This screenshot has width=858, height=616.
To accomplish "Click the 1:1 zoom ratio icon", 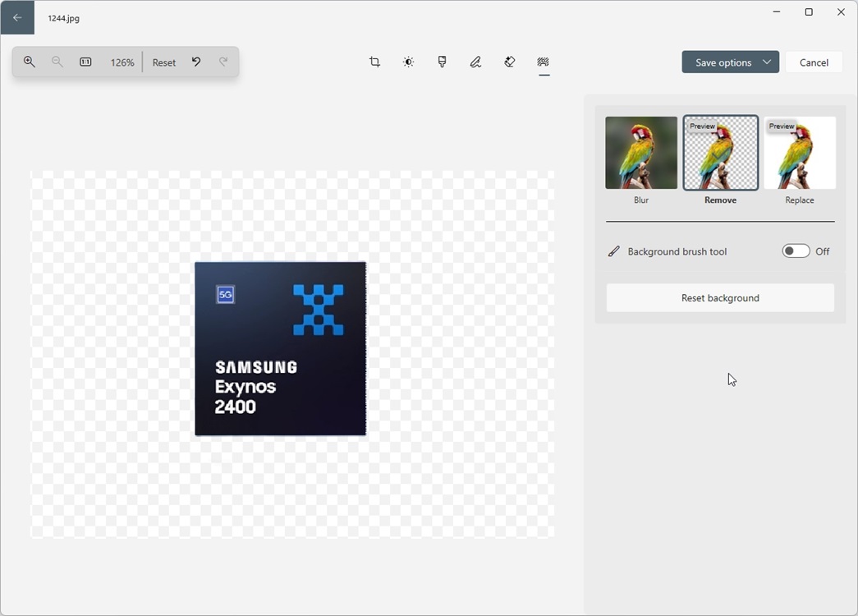I will [85, 62].
